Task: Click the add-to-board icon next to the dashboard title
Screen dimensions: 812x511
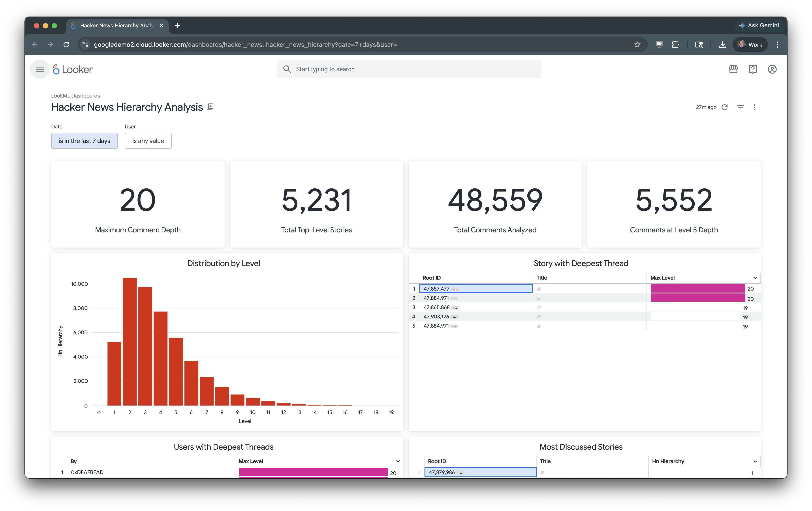Action: (x=210, y=107)
